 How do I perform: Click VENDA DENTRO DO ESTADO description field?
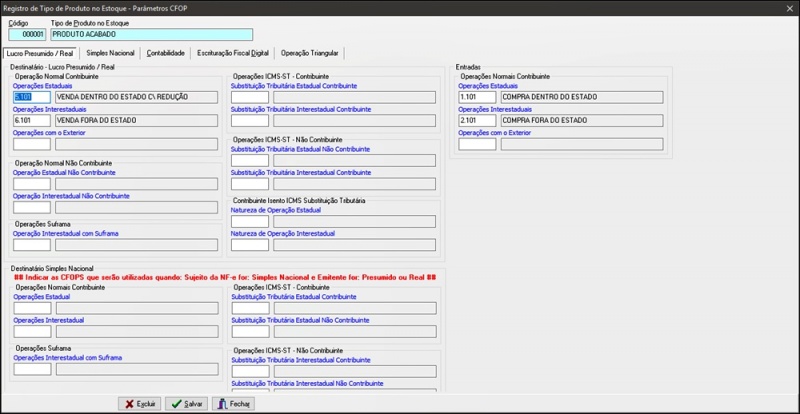point(136,97)
